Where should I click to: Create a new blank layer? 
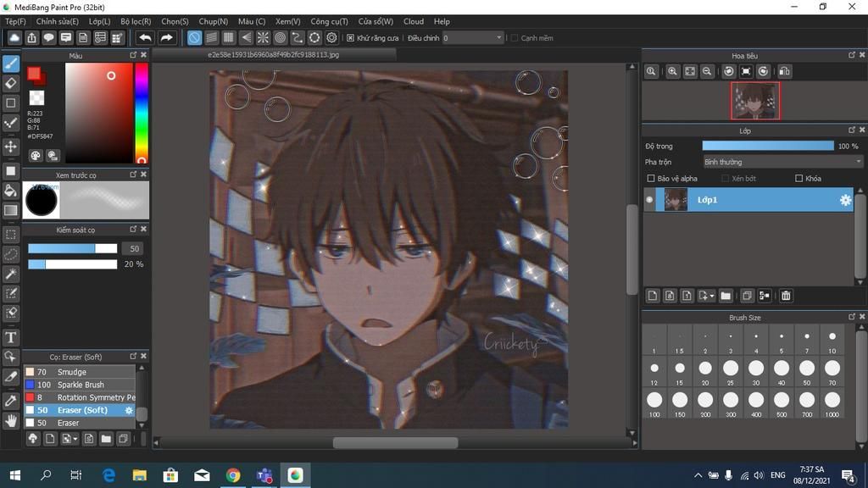point(653,296)
